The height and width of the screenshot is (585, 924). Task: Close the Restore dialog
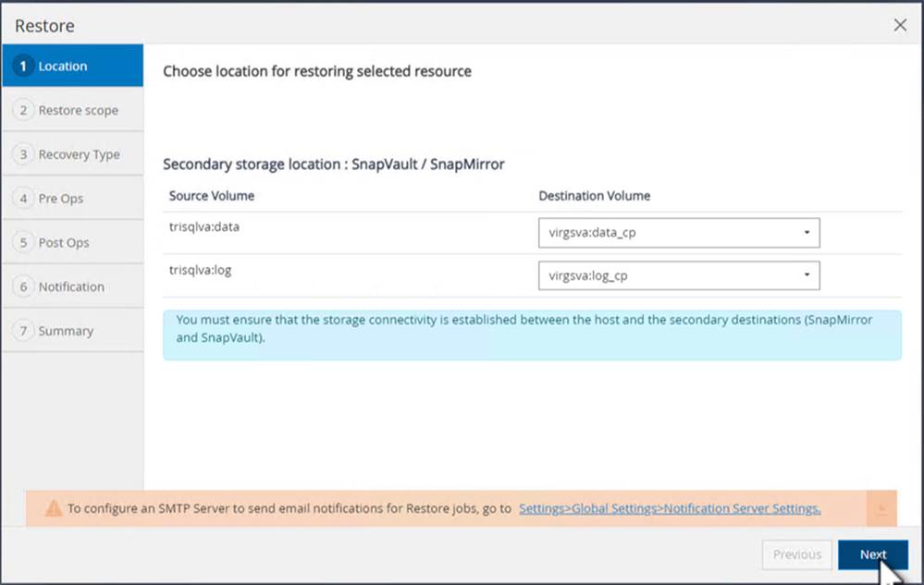click(x=900, y=26)
